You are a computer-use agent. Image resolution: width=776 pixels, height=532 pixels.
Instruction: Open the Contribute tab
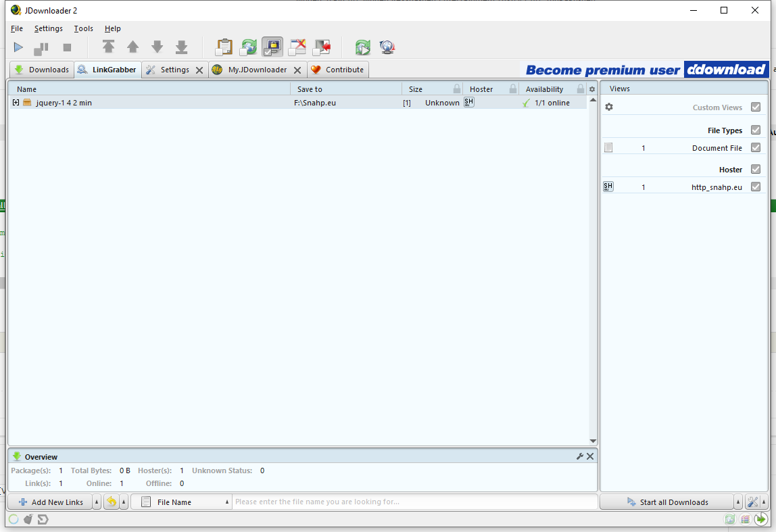[338, 69]
